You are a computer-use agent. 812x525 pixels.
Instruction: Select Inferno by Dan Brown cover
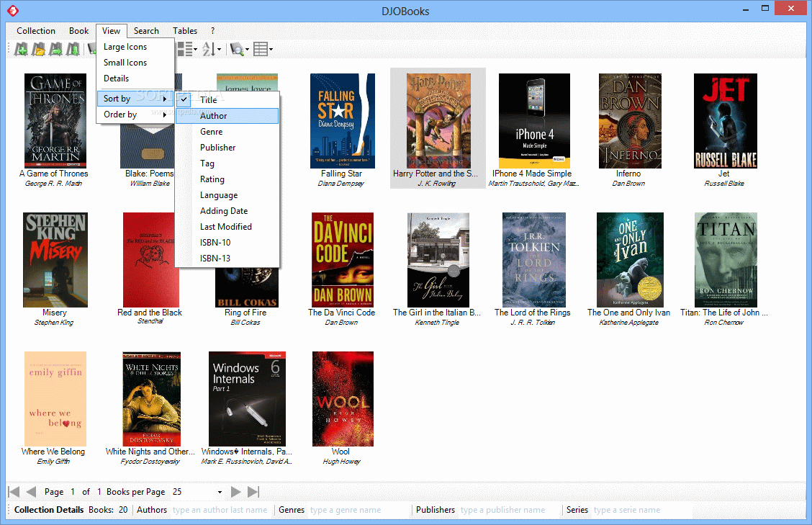pyautogui.click(x=630, y=121)
